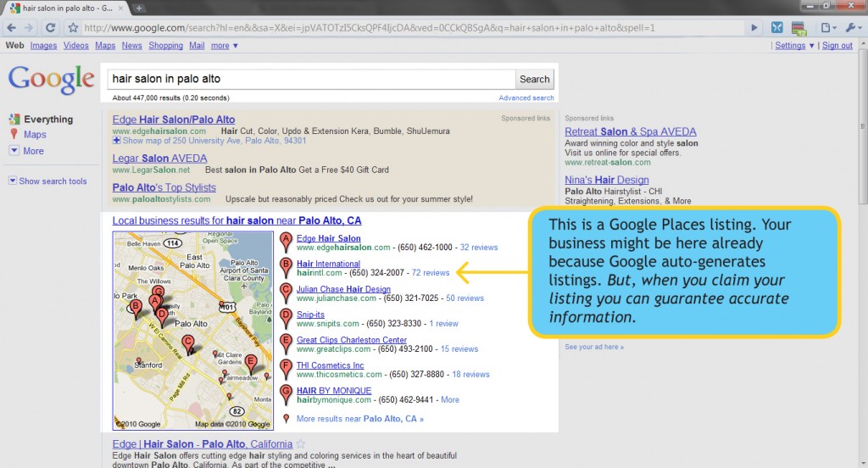Open the wrench tools menu
The width and height of the screenshot is (868, 468).
(x=853, y=28)
